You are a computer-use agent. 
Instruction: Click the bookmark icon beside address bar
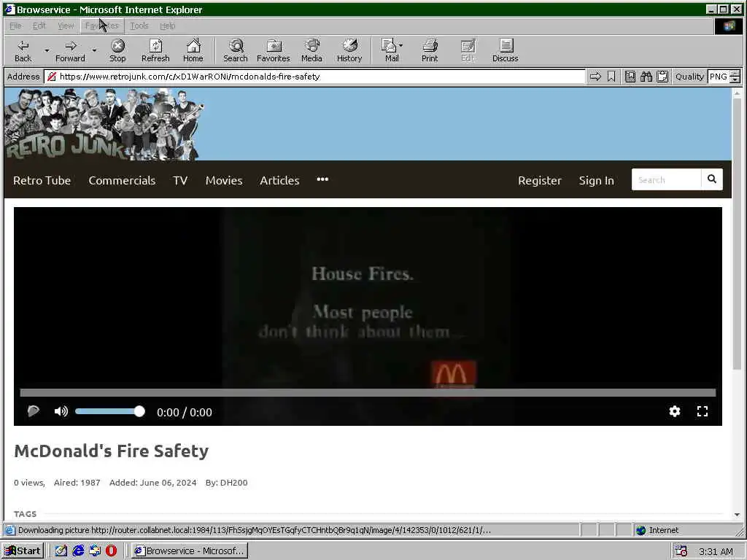[x=611, y=77]
